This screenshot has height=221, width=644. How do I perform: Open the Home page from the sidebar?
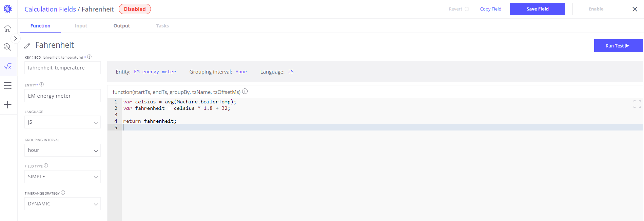point(7,28)
